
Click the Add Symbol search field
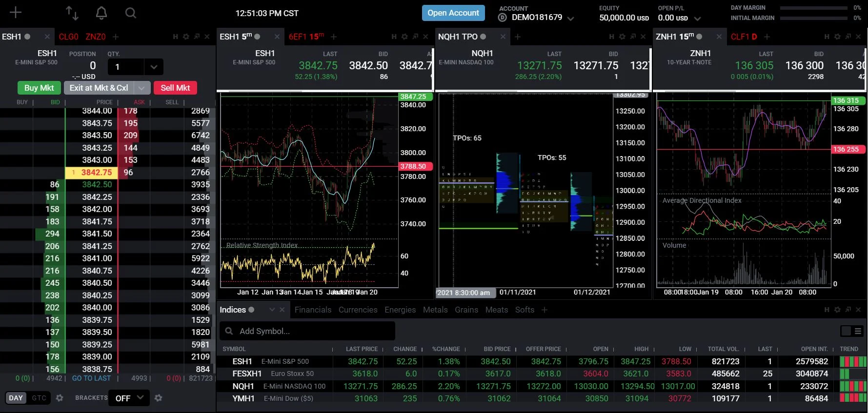point(312,331)
